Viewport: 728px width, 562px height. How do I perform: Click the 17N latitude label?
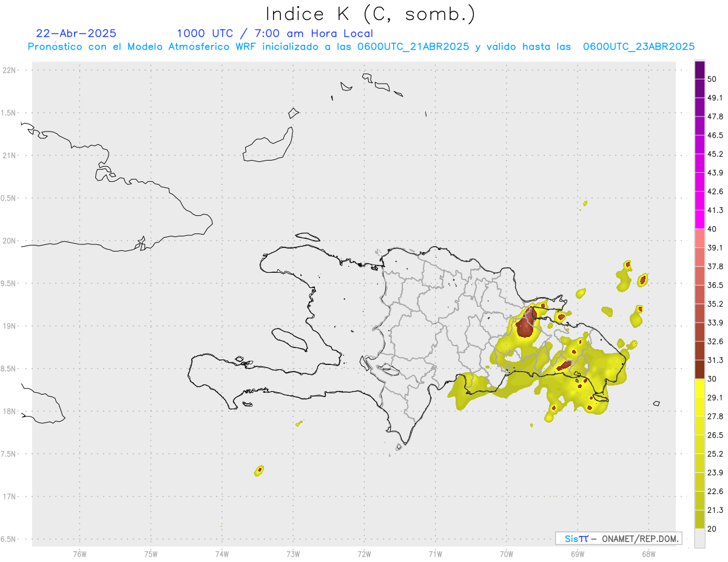(10, 497)
